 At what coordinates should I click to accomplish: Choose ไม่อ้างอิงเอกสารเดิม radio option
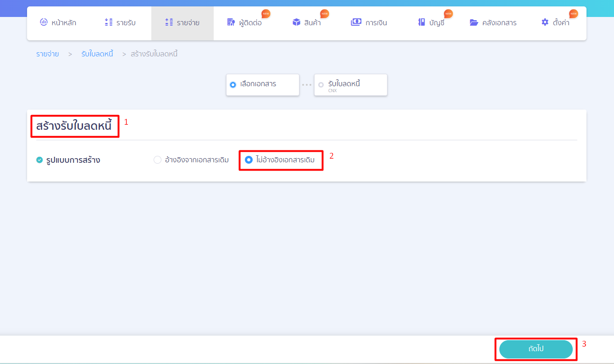[280, 160]
